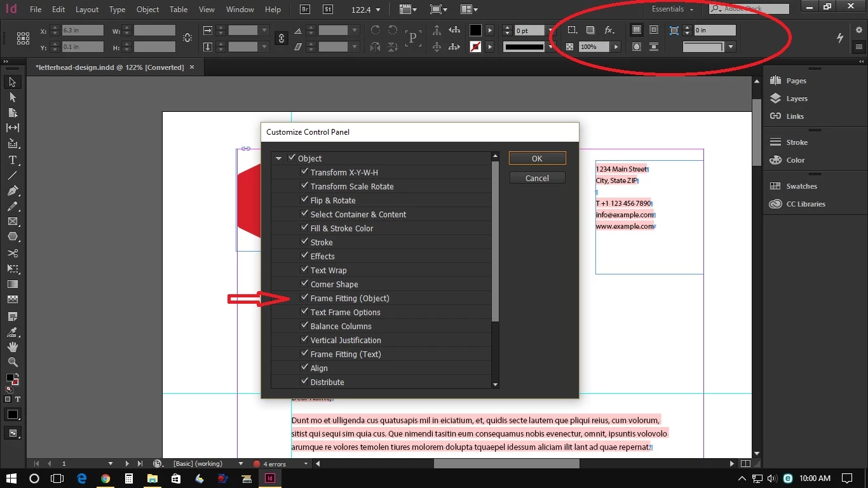Click Cancel in Customize Control Panel
Screen dimensions: 868x488
537,178
